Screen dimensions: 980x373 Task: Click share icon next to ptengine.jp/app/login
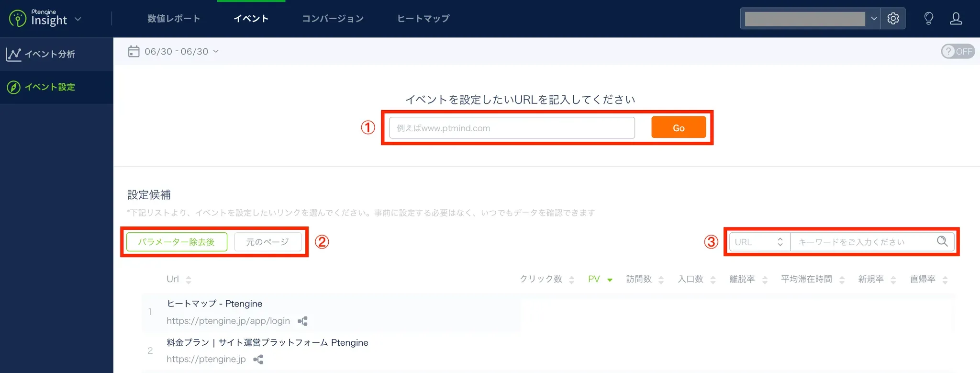pos(302,321)
